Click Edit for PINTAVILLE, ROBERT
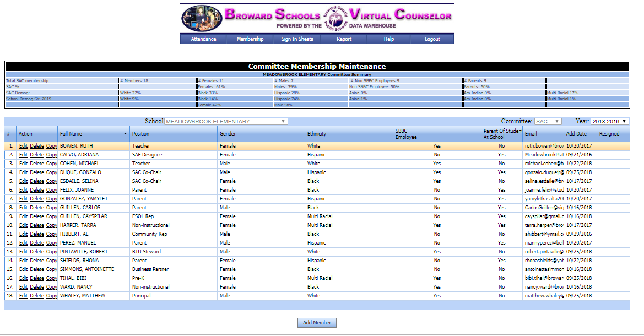The image size is (644, 336). [23, 252]
